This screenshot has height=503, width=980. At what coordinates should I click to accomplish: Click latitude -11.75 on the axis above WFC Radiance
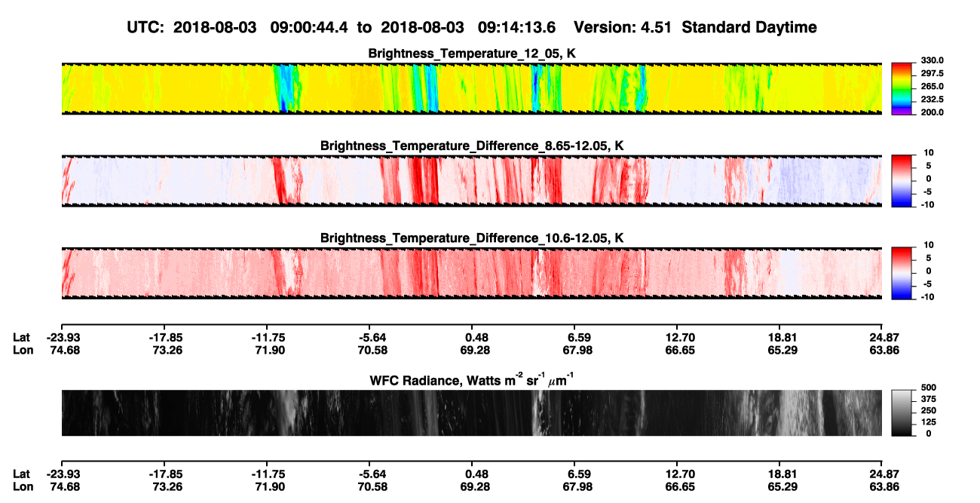click(267, 338)
